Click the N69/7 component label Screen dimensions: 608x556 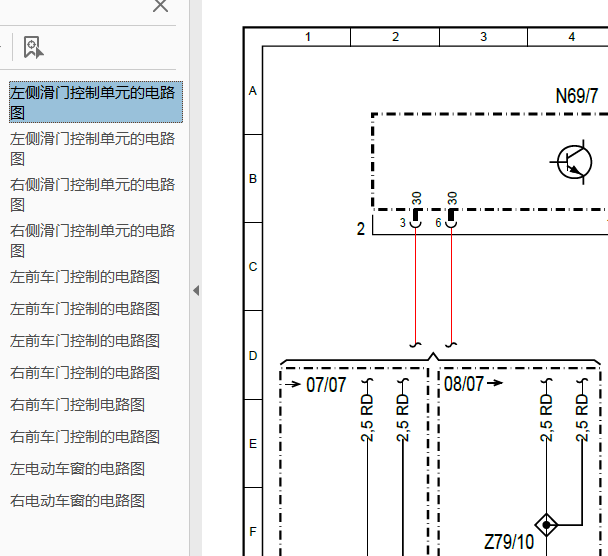pos(577,96)
